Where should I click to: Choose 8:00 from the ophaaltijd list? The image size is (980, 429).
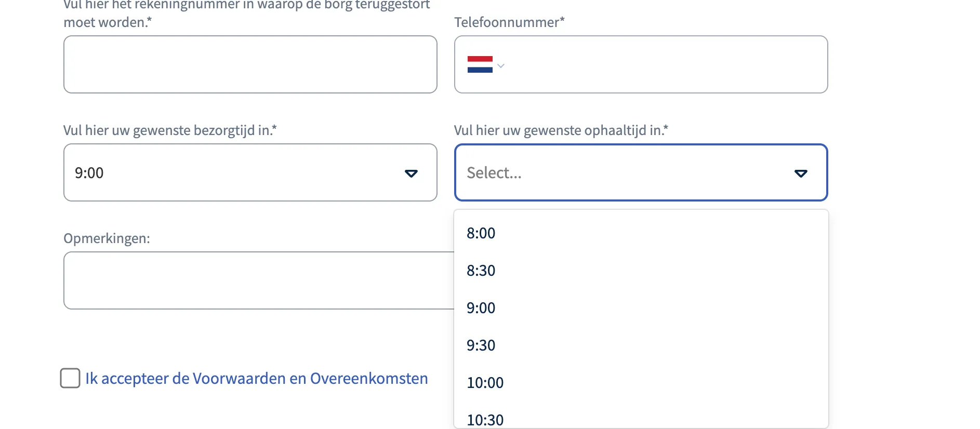pos(481,233)
